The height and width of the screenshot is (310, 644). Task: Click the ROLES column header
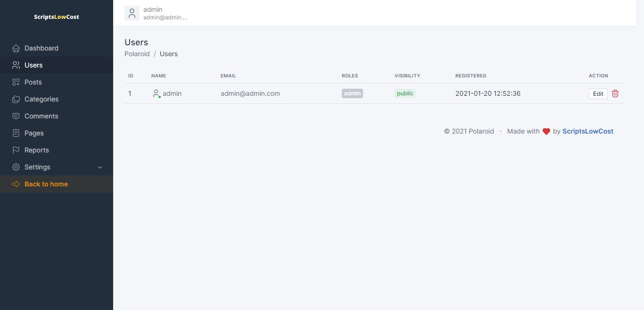[350, 75]
